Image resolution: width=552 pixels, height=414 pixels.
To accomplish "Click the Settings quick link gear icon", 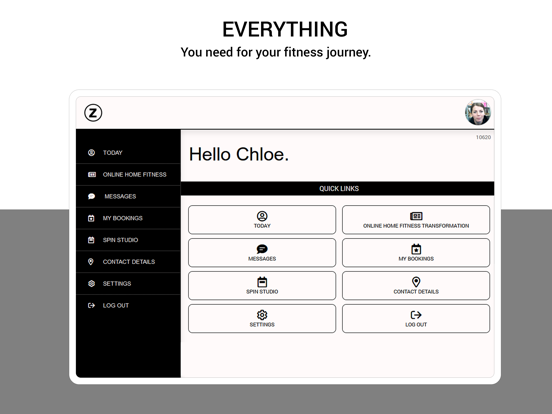I will click(x=262, y=315).
